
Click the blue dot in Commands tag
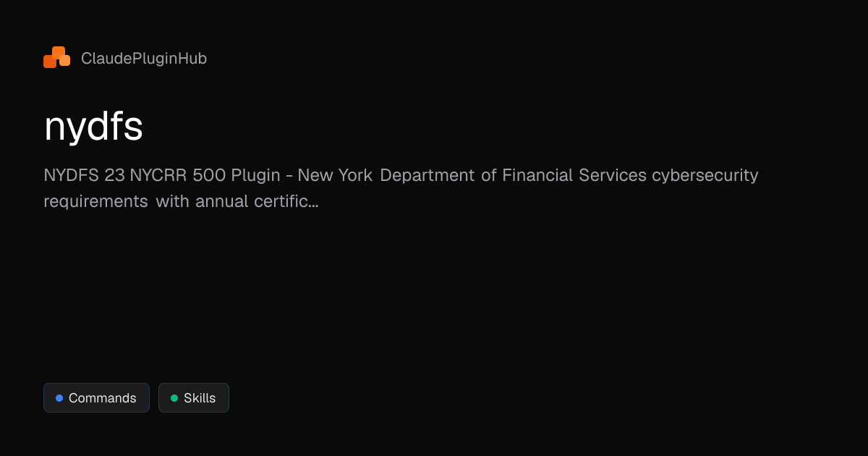[x=59, y=398]
